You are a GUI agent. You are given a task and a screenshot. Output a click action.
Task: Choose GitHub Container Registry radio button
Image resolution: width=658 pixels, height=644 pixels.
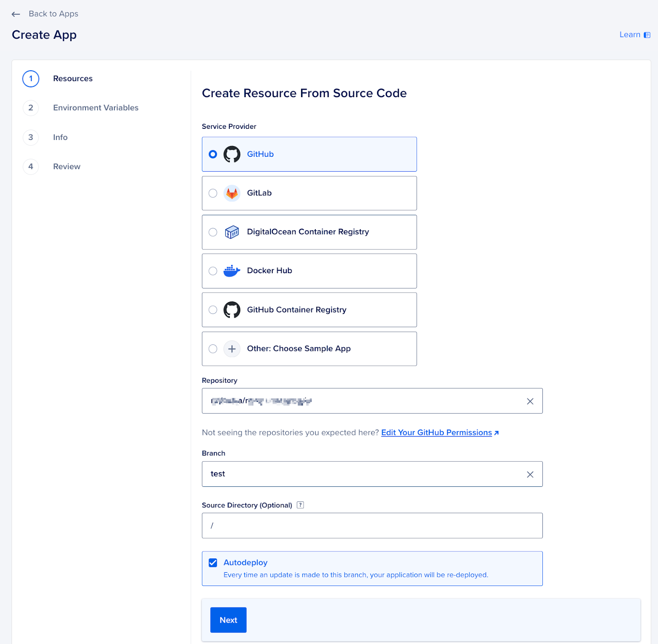click(x=213, y=310)
